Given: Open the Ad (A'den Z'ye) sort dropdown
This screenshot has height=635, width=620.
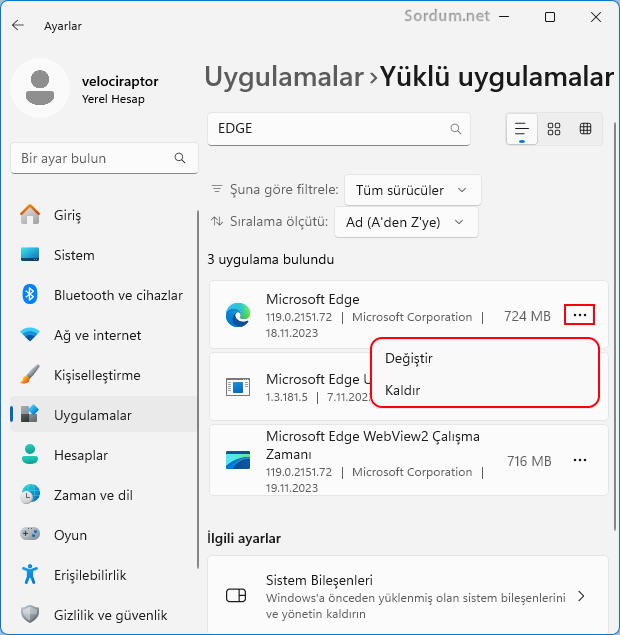Looking at the screenshot, I should pyautogui.click(x=406, y=222).
